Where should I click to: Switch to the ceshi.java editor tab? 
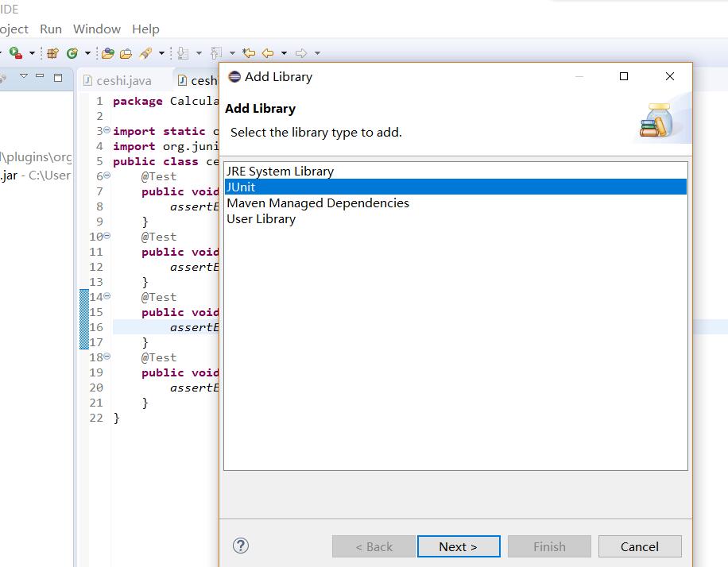click(x=123, y=80)
